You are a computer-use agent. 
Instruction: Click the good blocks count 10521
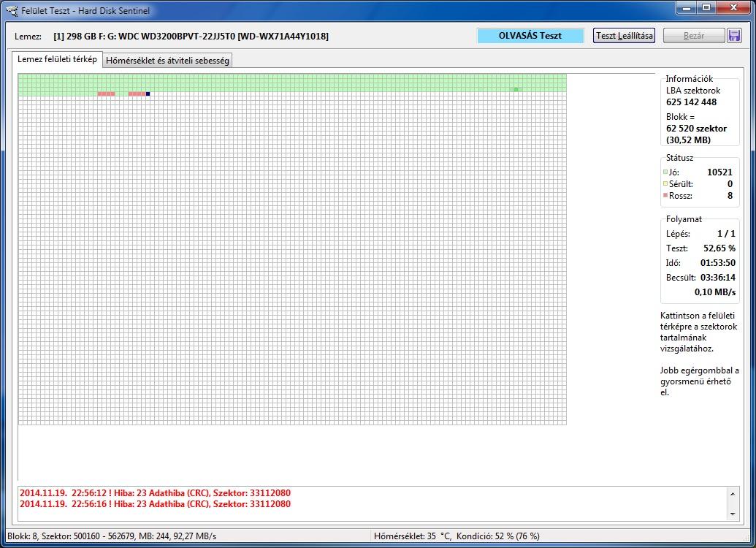(x=719, y=172)
